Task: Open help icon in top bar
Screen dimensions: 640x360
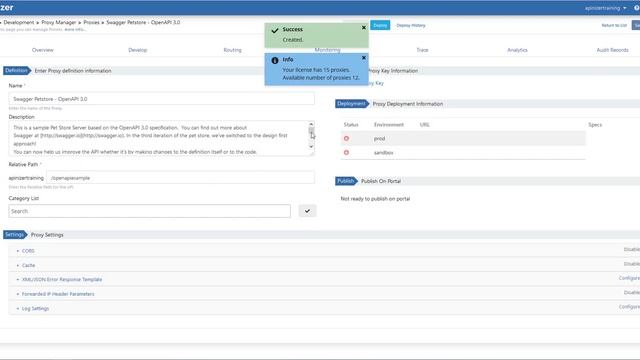Action: [637, 8]
